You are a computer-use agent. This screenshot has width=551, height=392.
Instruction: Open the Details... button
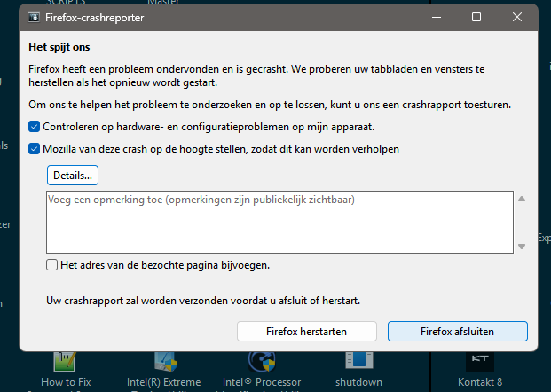pos(73,176)
